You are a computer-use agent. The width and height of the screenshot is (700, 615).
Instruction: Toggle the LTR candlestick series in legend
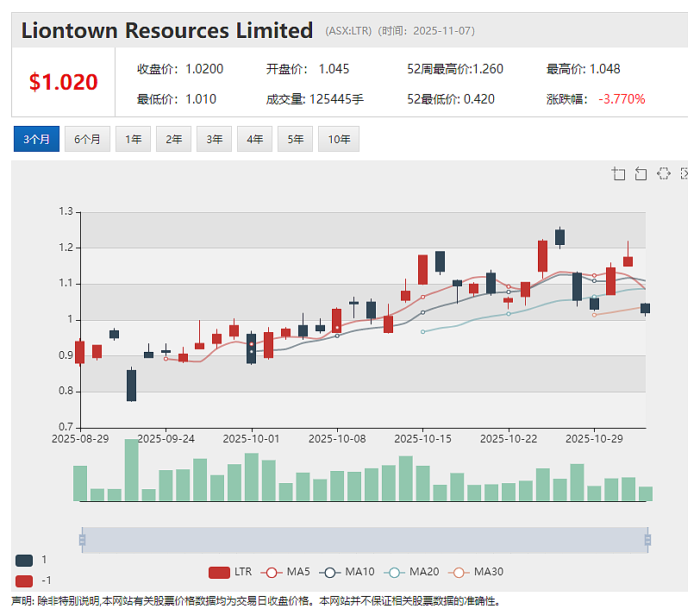[x=230, y=572]
